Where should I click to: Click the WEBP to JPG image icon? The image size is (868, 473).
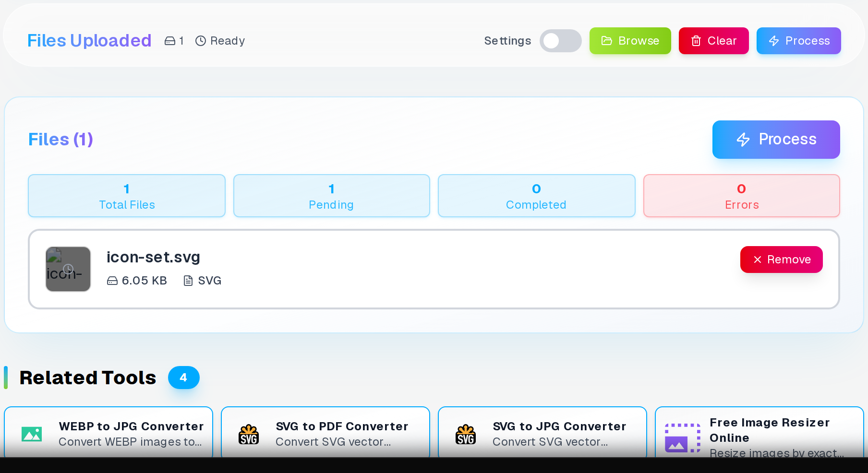32,434
